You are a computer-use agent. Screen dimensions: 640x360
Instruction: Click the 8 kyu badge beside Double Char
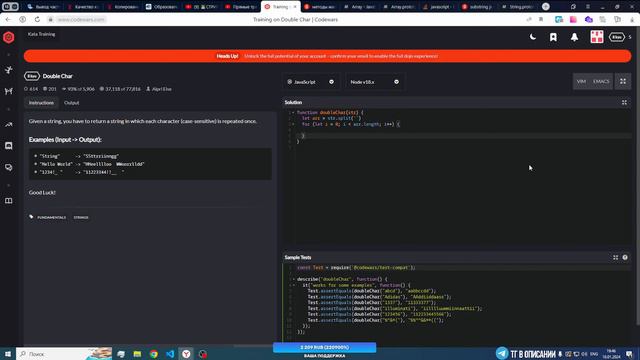[32, 76]
